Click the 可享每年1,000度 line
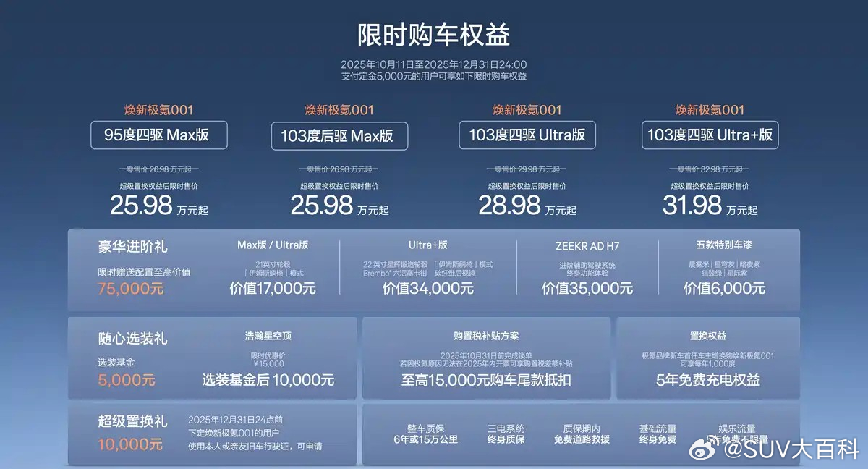The width and height of the screenshot is (868, 469). click(x=708, y=364)
